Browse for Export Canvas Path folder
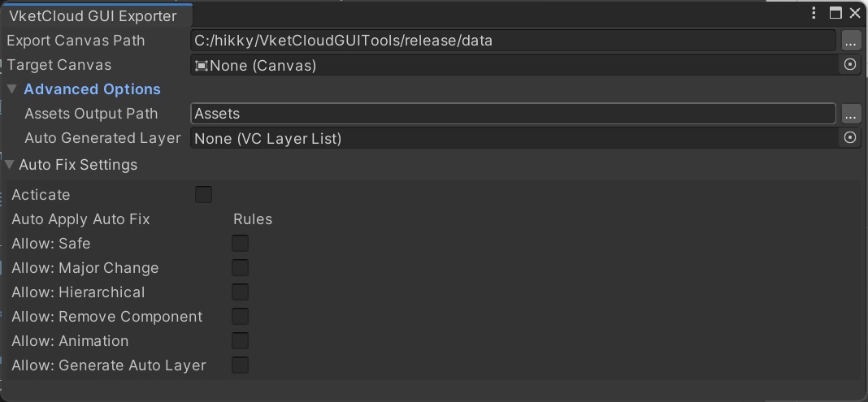 (850, 41)
